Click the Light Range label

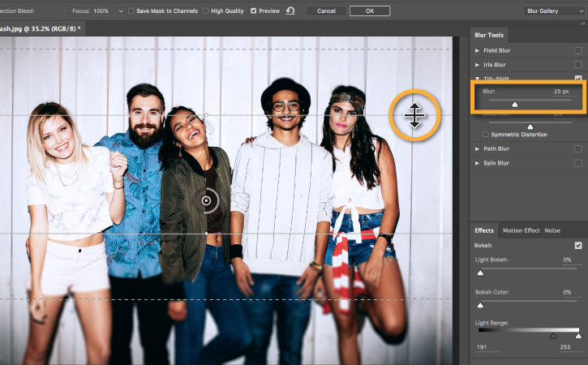pos(491,323)
